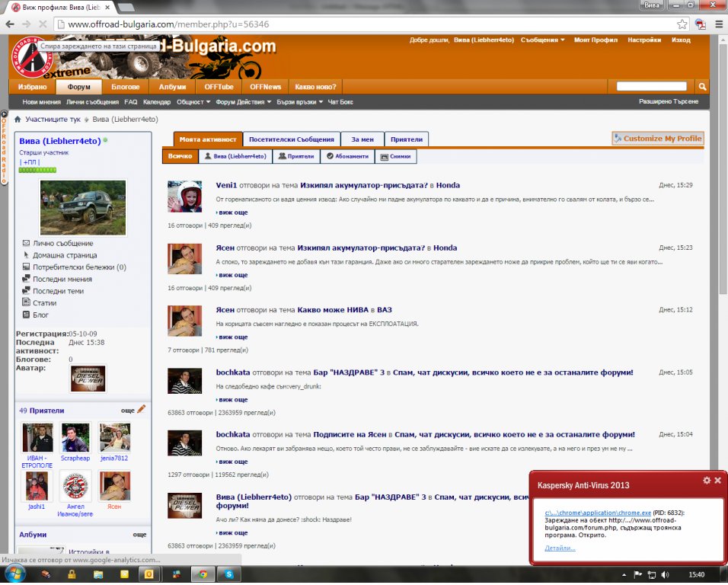Open the Съобщения dropdown in header
Viewport: 728px width, 585px height.
pos(542,40)
